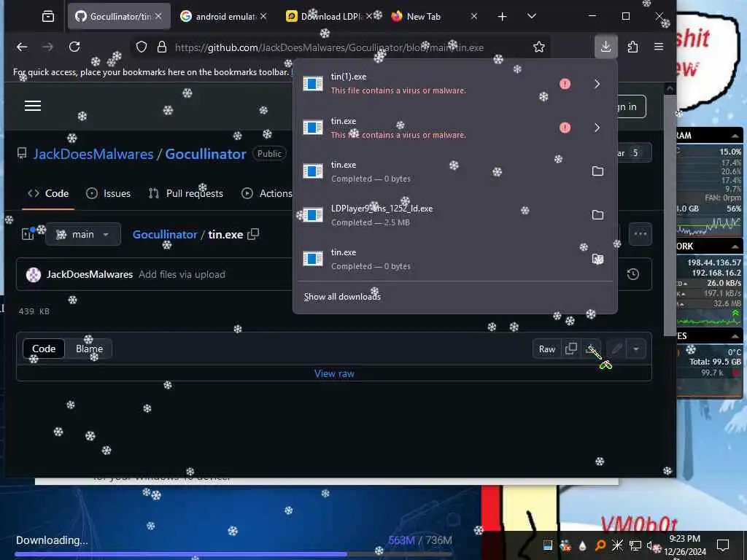747x560 pixels.
Task: Copy tin.exe file path icon
Action: click(253, 234)
